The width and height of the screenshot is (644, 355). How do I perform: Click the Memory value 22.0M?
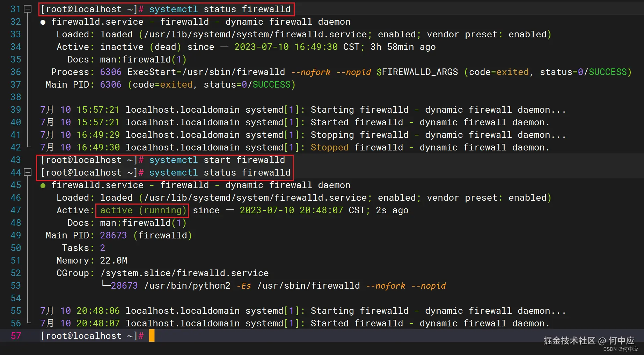coord(114,260)
